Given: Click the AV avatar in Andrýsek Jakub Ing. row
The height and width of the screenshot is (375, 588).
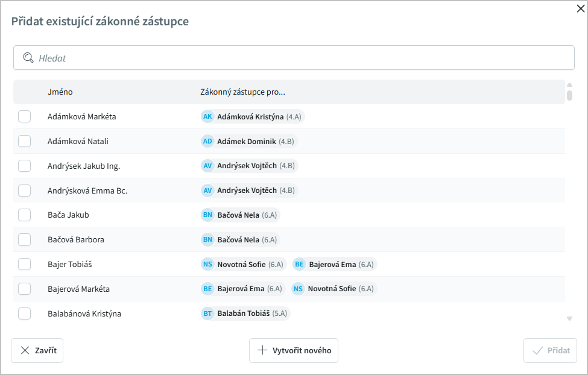Looking at the screenshot, I should (x=207, y=166).
